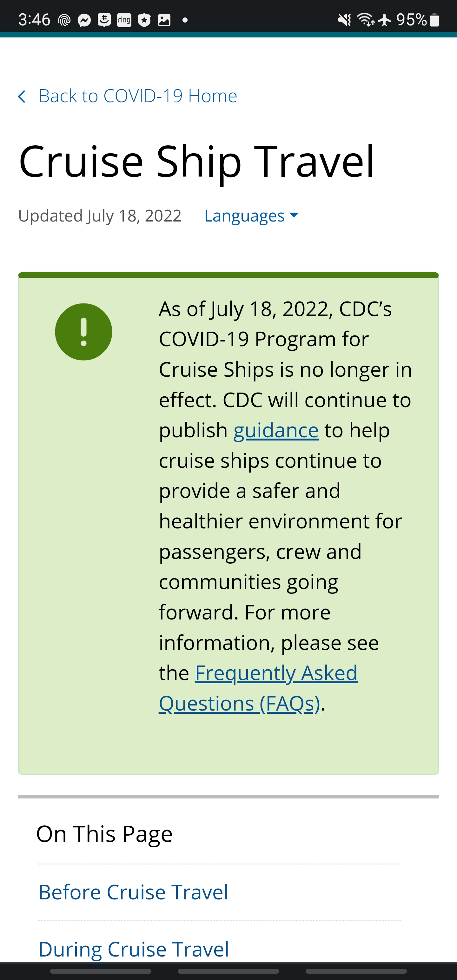Image resolution: width=457 pixels, height=980 pixels.
Task: Jump to During Cruise Travel section
Action: [x=134, y=949]
